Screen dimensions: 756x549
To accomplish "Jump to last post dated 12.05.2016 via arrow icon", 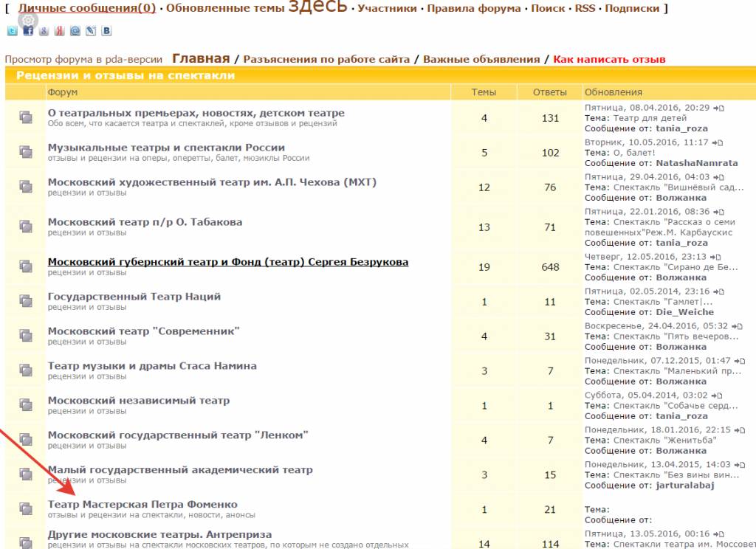I will (715, 257).
